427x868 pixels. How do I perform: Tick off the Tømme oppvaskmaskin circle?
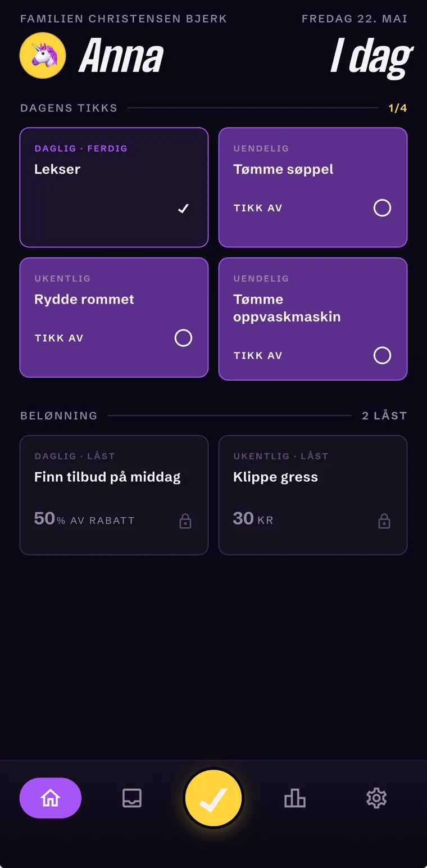(x=382, y=355)
